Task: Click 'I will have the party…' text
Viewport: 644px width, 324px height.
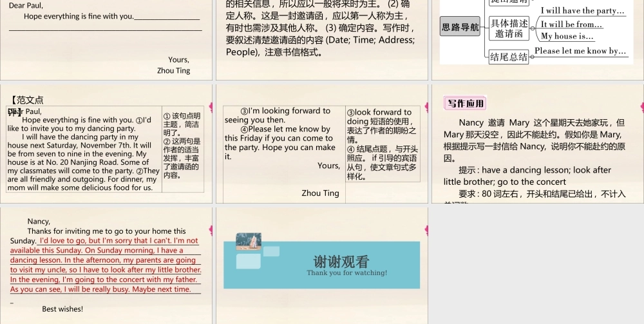Action: (x=582, y=11)
